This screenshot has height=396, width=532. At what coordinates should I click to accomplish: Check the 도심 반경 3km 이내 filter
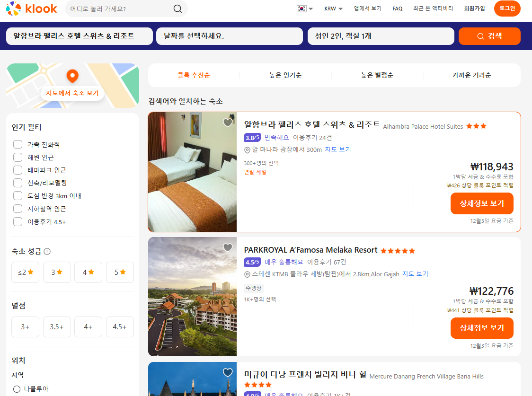click(x=18, y=196)
